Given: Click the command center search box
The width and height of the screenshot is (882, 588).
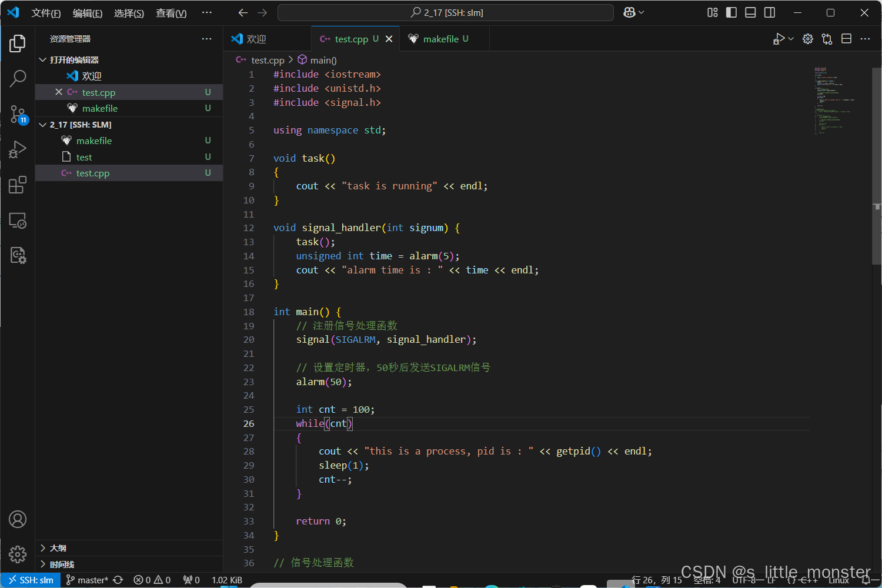Looking at the screenshot, I should tap(446, 12).
